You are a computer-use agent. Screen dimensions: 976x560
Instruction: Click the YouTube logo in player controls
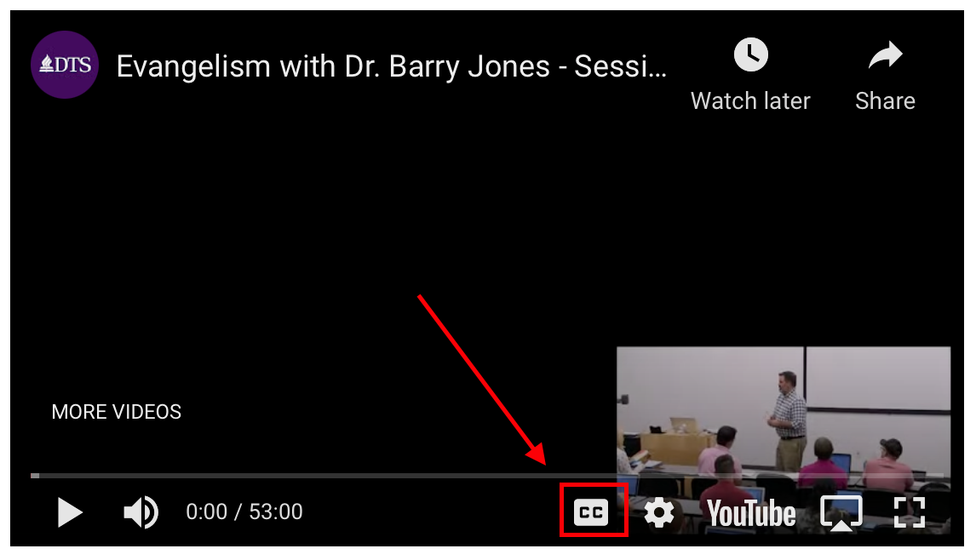pos(751,513)
